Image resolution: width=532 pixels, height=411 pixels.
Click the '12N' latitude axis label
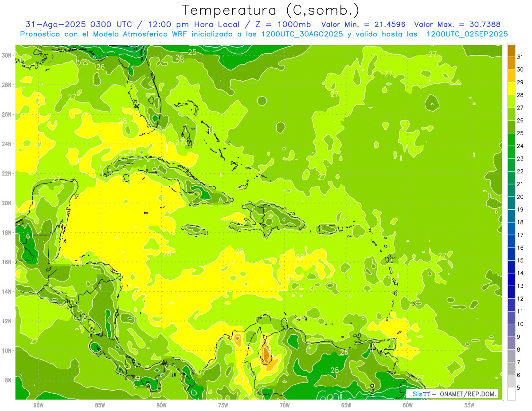pyautogui.click(x=7, y=321)
